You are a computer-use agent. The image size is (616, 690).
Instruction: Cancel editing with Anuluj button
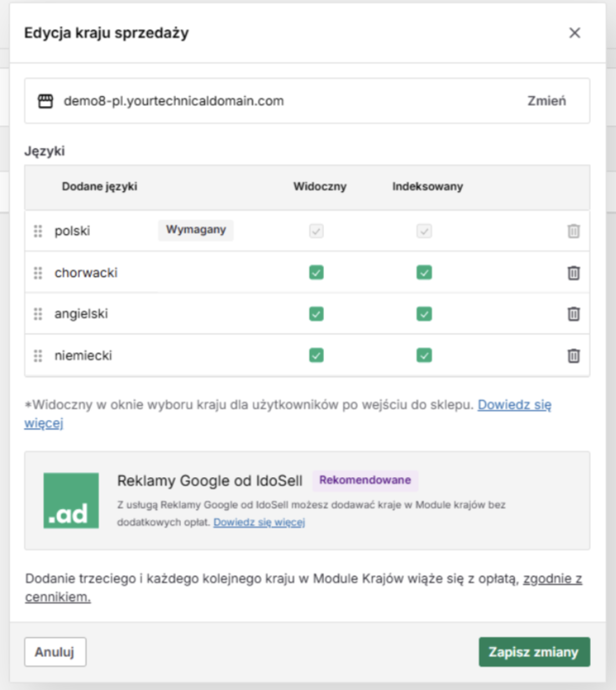[x=56, y=652]
